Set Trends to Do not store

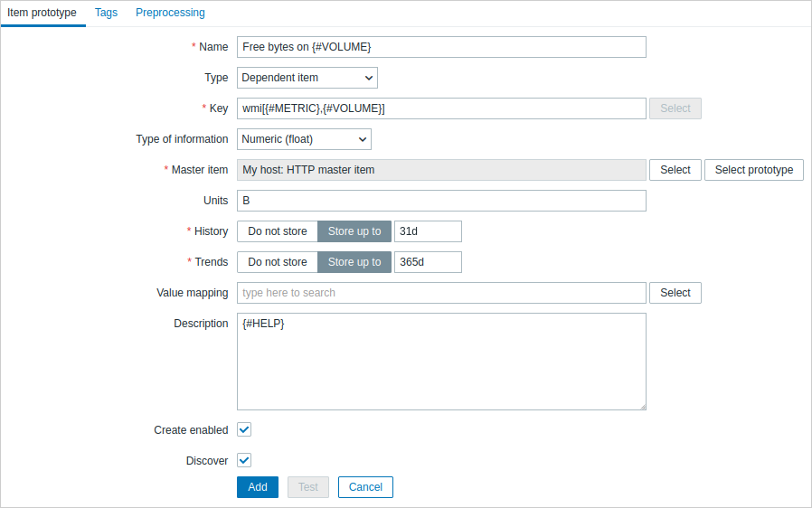pos(277,262)
